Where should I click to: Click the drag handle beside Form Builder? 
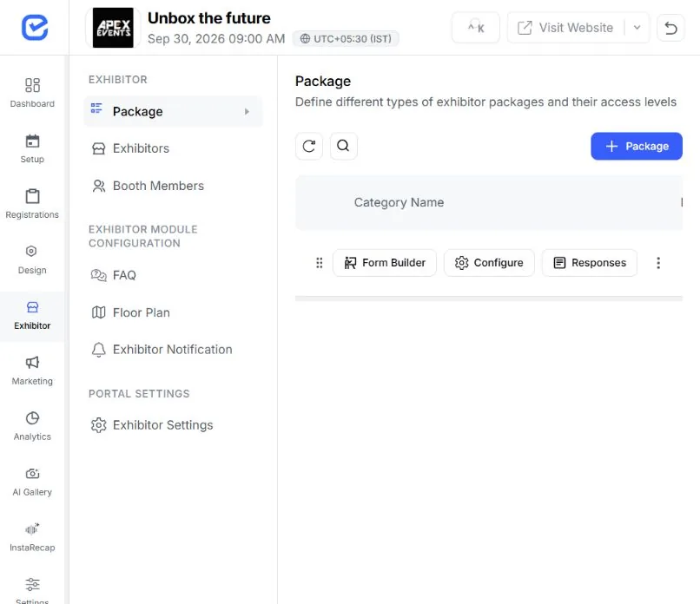pos(320,263)
